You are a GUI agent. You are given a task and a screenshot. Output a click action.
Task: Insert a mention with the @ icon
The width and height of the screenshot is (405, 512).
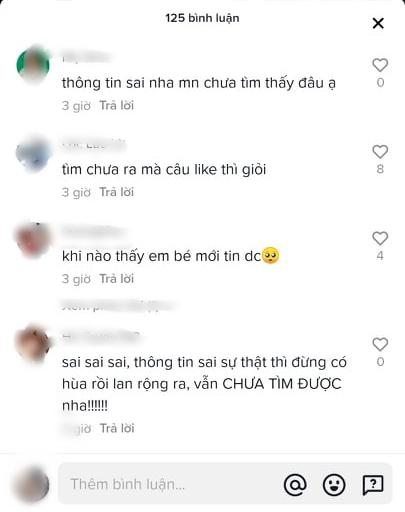295,484
